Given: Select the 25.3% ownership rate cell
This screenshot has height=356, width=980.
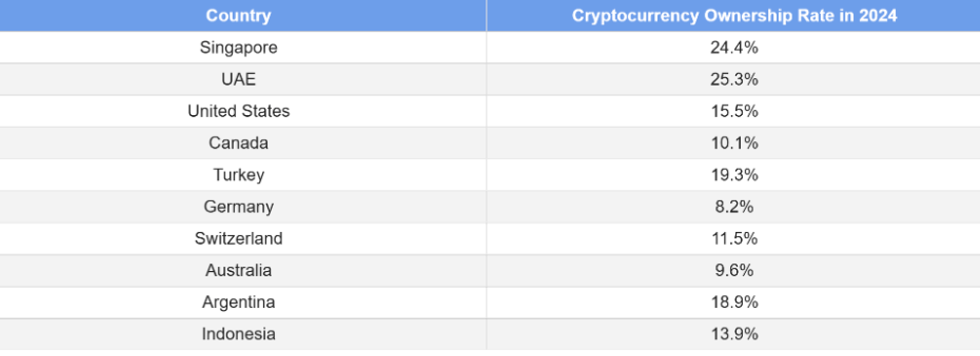Looking at the screenshot, I should click(x=733, y=79).
